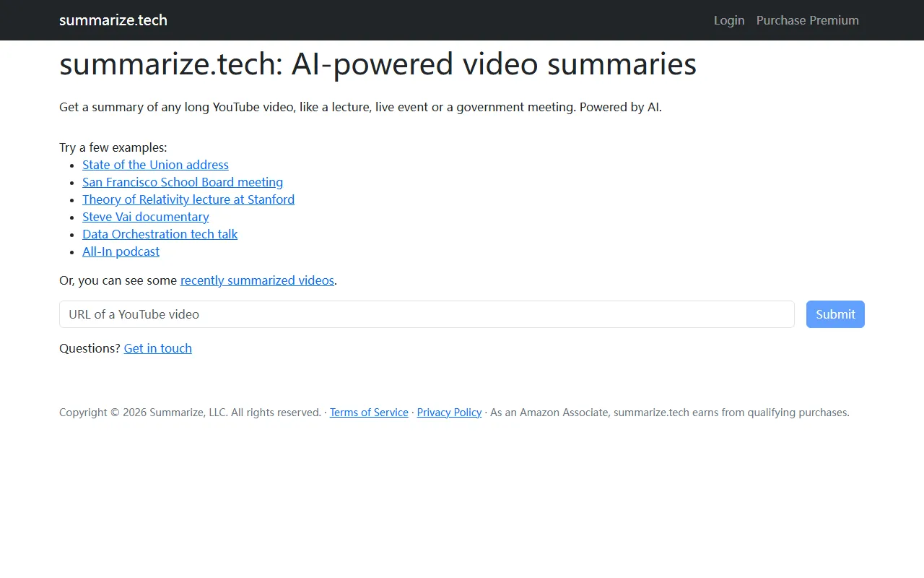
Task: Click the YouTube URL input field
Action: (x=426, y=314)
